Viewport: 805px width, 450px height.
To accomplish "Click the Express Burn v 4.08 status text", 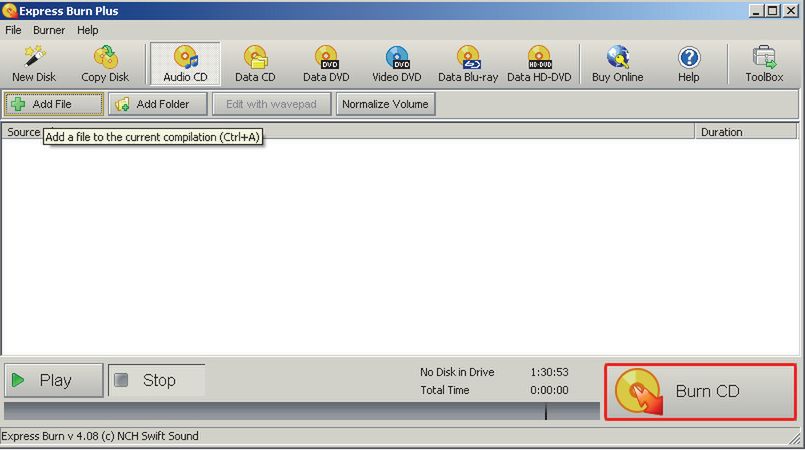I will (x=100, y=436).
